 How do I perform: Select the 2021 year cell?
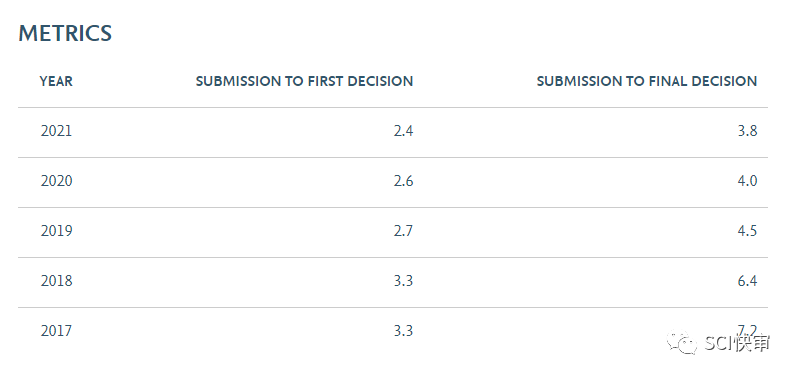[56, 131]
